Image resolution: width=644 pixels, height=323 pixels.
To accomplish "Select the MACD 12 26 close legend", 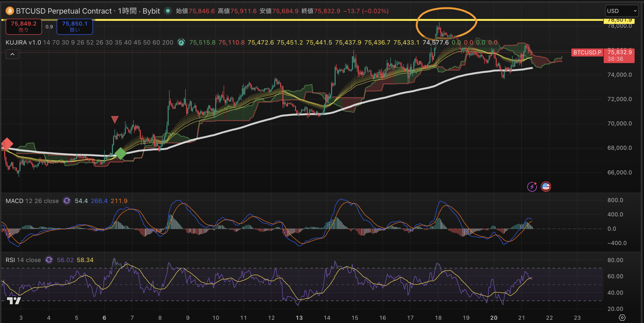I will click(32, 201).
